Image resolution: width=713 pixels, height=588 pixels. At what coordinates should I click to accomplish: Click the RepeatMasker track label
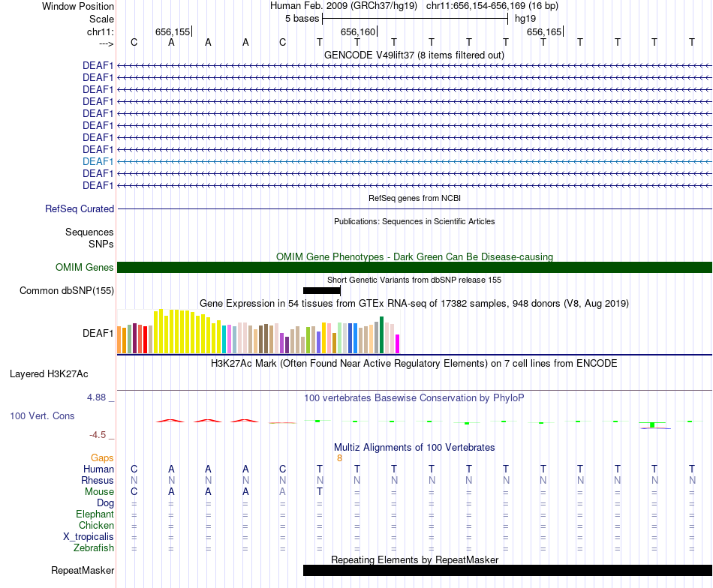point(83,570)
